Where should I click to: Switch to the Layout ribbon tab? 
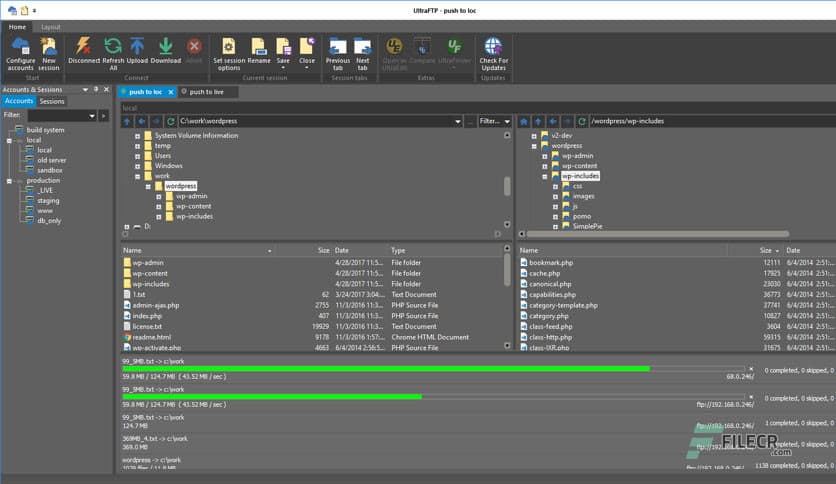coord(51,27)
